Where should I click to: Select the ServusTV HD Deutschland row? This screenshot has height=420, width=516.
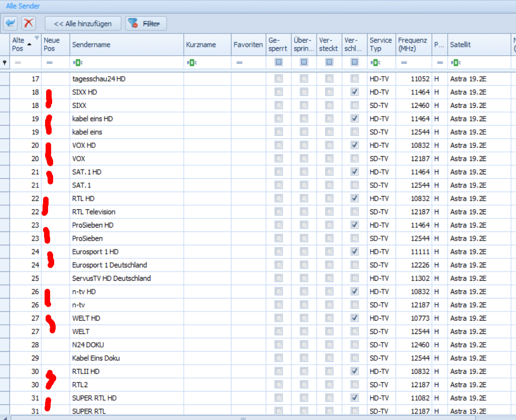pyautogui.click(x=111, y=278)
